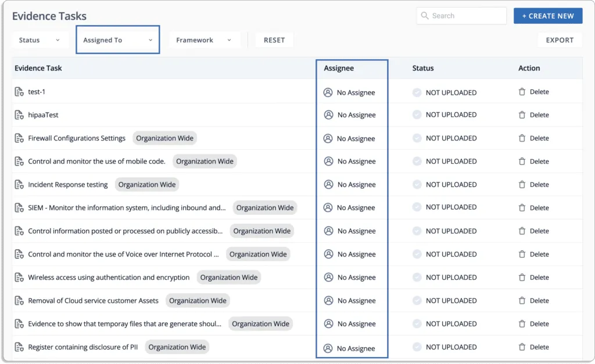Screen dimensions: 595x364
Task: Click document icon for Register containing disclosure row
Action: 19,347
